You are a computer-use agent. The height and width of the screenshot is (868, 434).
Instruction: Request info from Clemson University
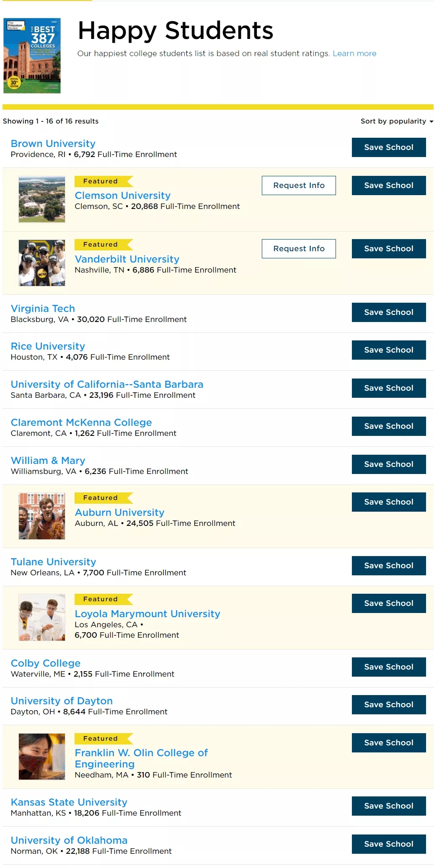click(x=299, y=185)
